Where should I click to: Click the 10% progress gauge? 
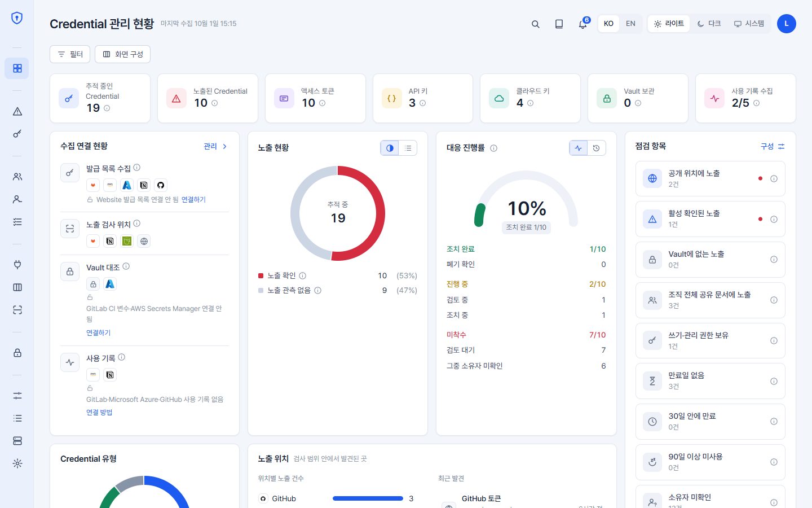[526, 200]
